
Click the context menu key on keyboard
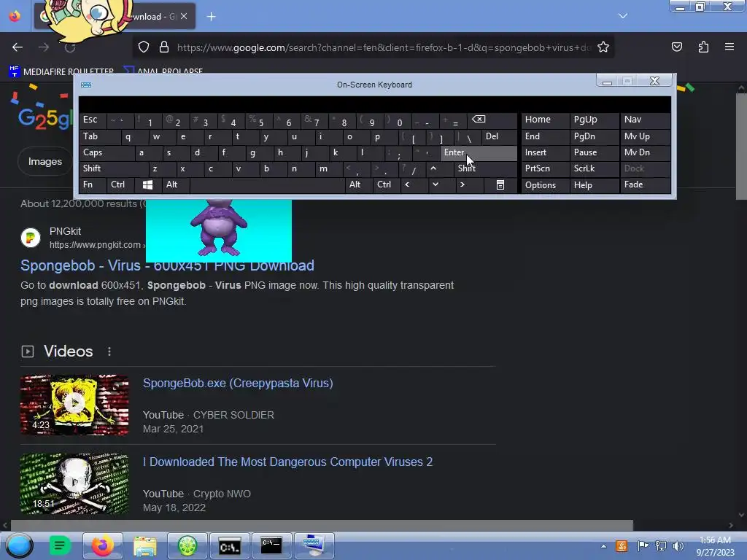pos(500,184)
